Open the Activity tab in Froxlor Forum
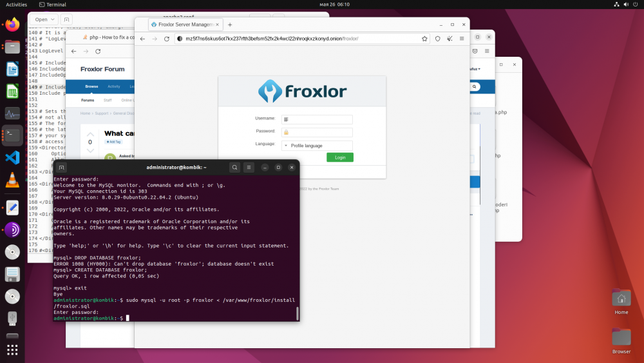 [114, 87]
